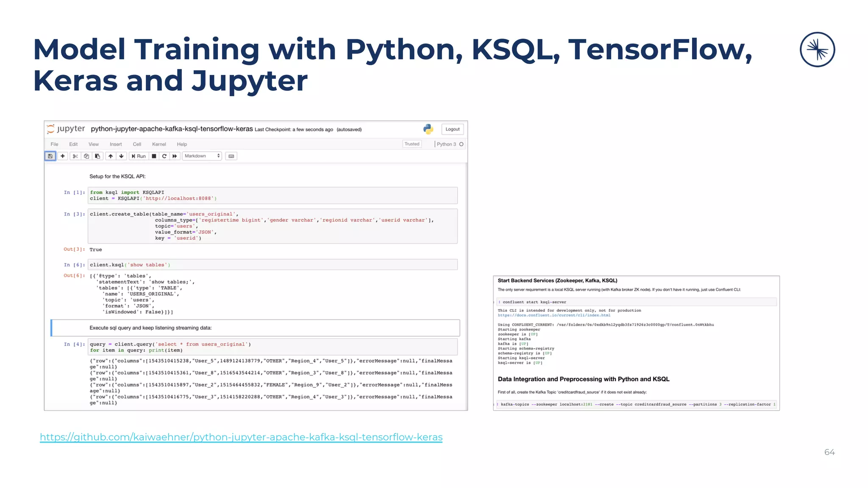Viewport: 868px width, 488px height.
Task: Click the kernel idle circle indicator
Action: coord(462,144)
